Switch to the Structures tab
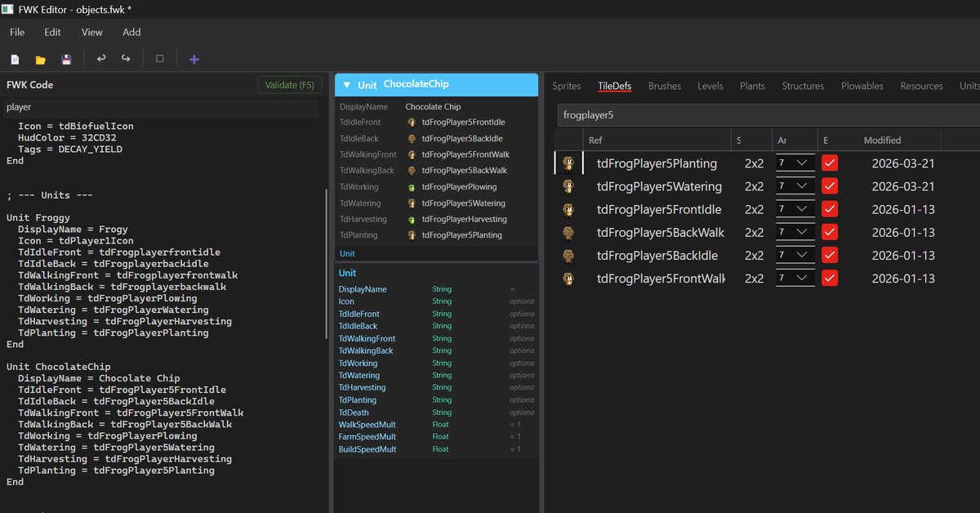This screenshot has width=980, height=513. [x=803, y=86]
